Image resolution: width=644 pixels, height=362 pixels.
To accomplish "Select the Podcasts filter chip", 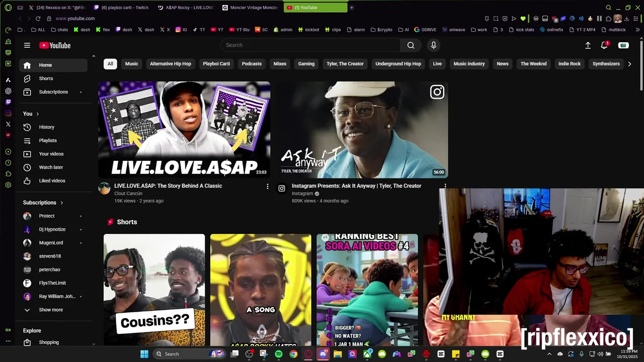I will pyautogui.click(x=252, y=64).
